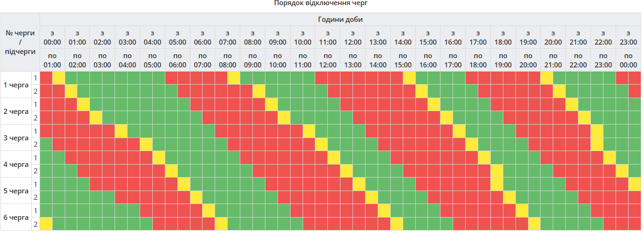Click the "по 01:00" header cell
The image size is (644, 244).
click(52, 60)
